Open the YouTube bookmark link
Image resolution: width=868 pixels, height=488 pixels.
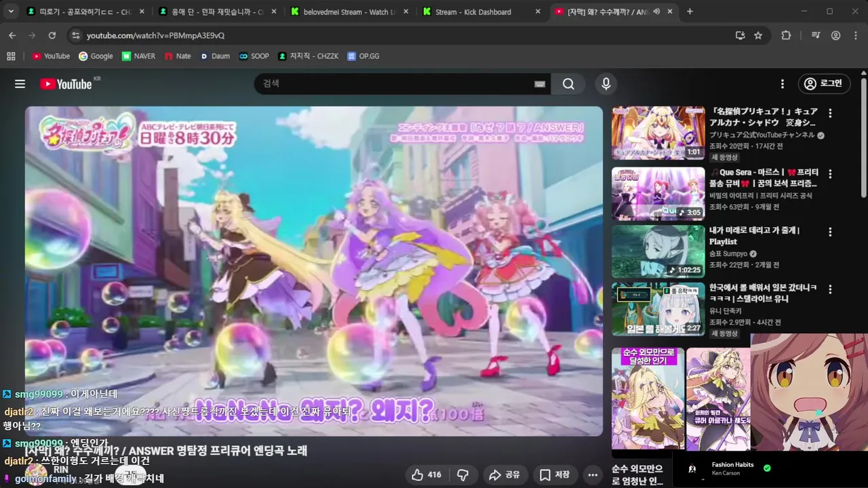coord(51,56)
